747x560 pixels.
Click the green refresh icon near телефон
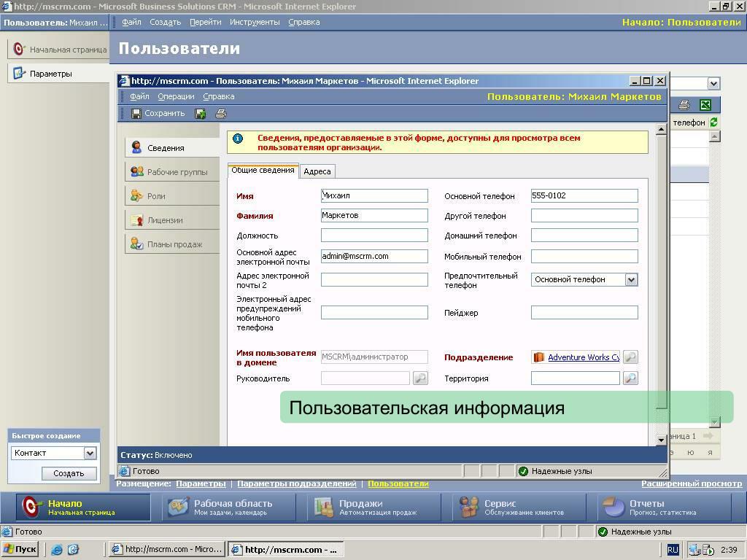(x=713, y=122)
